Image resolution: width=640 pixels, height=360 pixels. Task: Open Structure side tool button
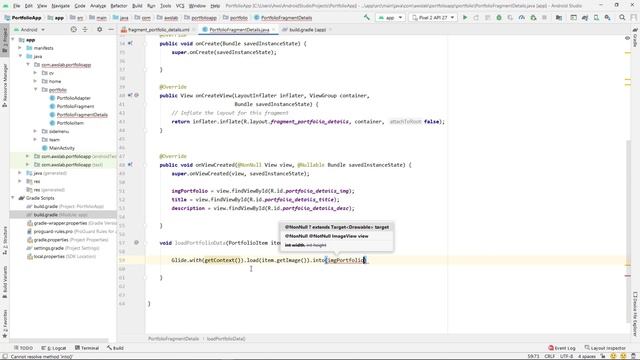coord(4,241)
